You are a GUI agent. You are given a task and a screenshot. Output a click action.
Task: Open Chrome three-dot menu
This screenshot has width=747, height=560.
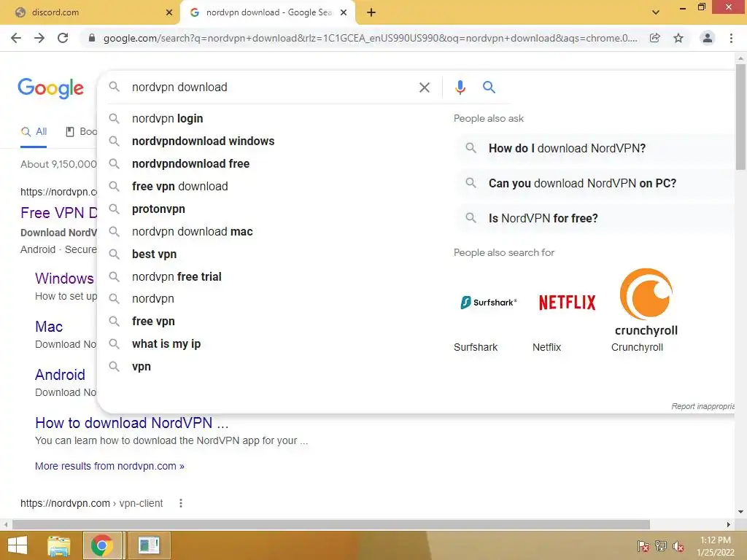coord(731,38)
